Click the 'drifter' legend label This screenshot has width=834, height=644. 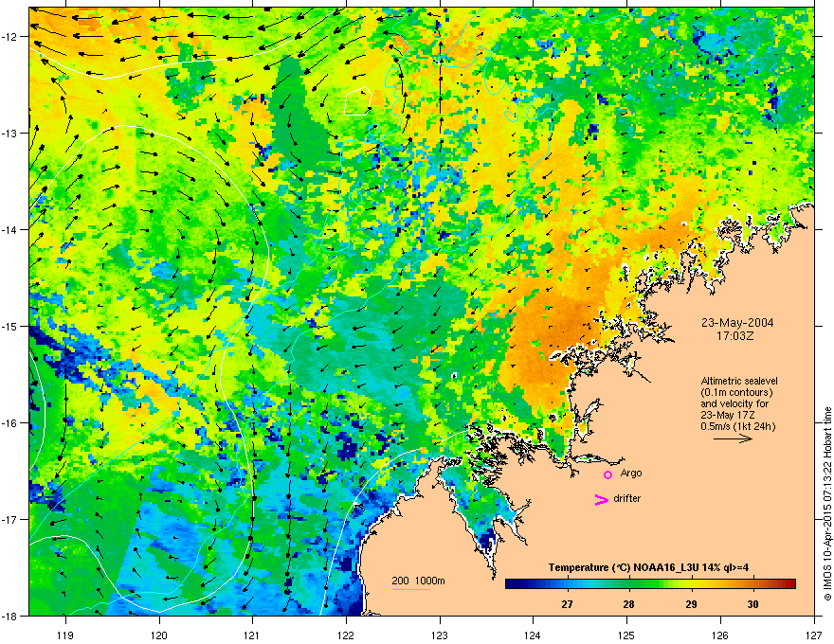[627, 498]
